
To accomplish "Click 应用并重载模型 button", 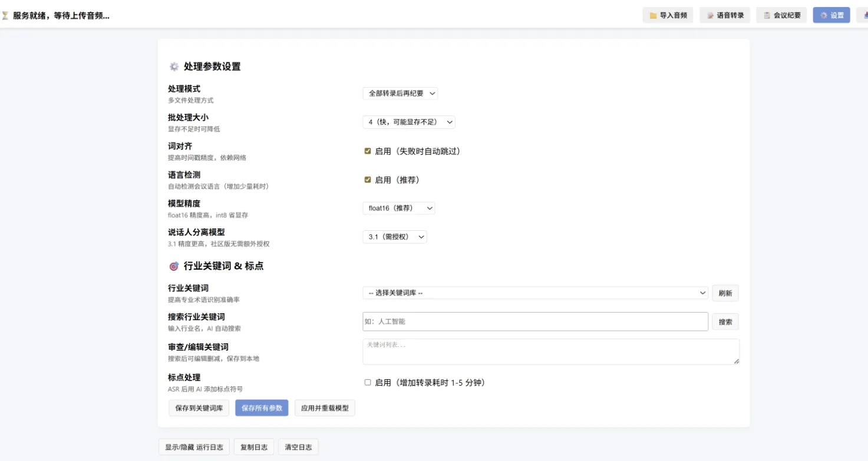I will pos(325,408).
